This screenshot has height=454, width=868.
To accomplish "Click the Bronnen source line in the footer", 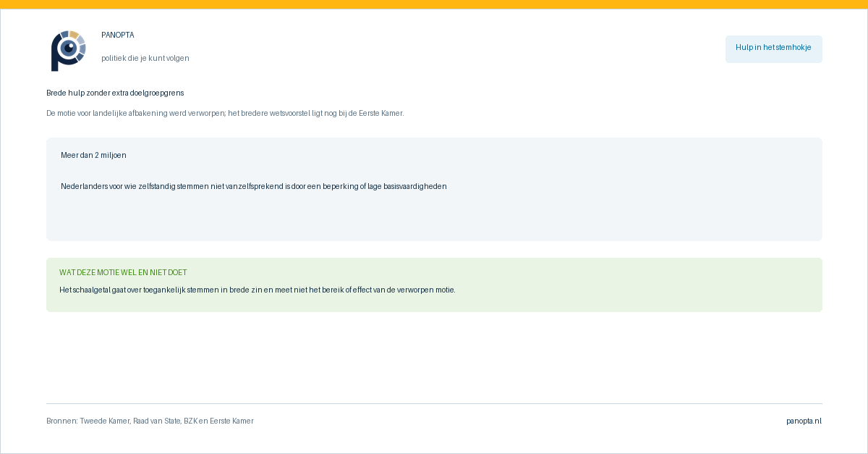I will point(150,421).
